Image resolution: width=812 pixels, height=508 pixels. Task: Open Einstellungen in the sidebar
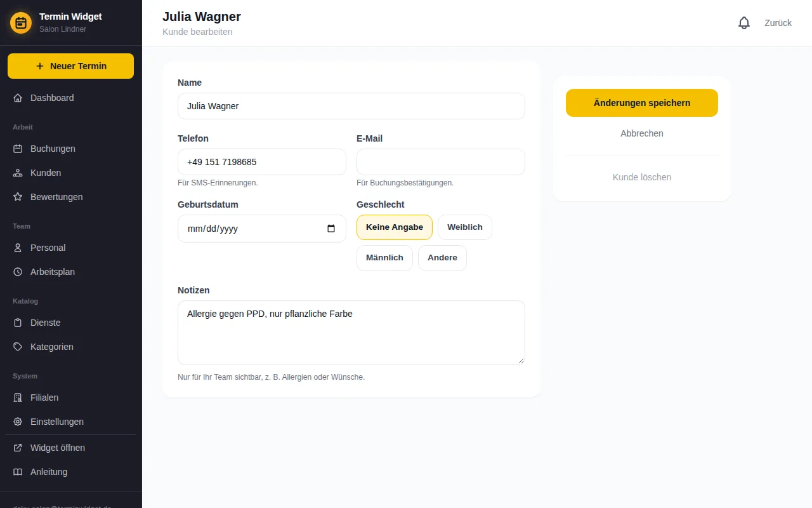[x=71, y=422]
